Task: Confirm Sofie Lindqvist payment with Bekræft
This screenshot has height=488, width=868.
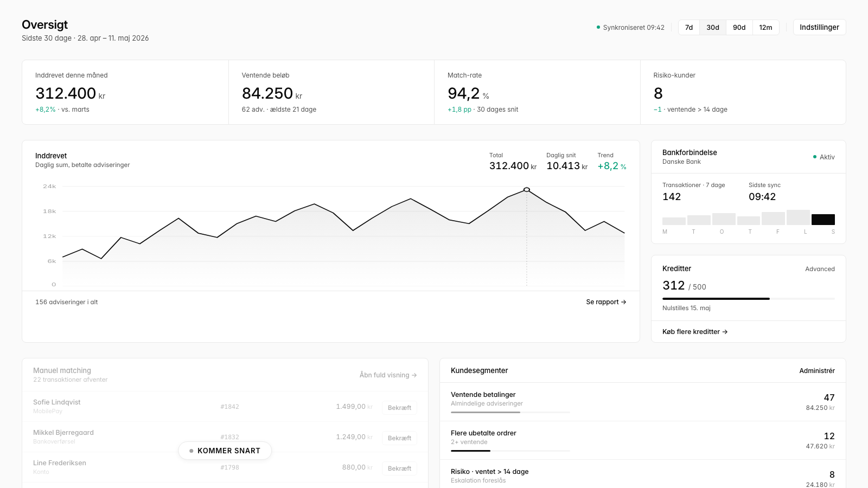Action: pos(399,408)
